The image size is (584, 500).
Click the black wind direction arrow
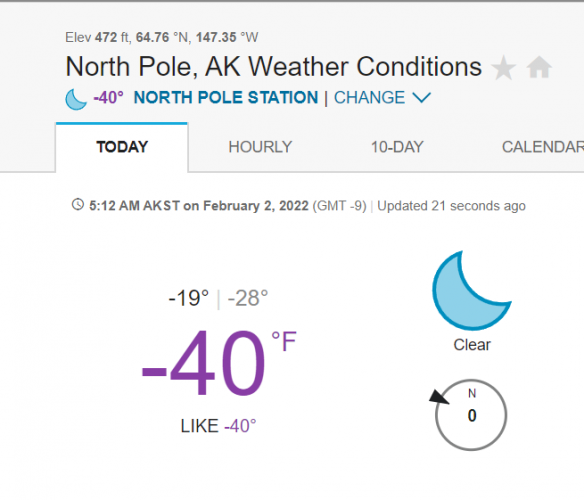(439, 397)
